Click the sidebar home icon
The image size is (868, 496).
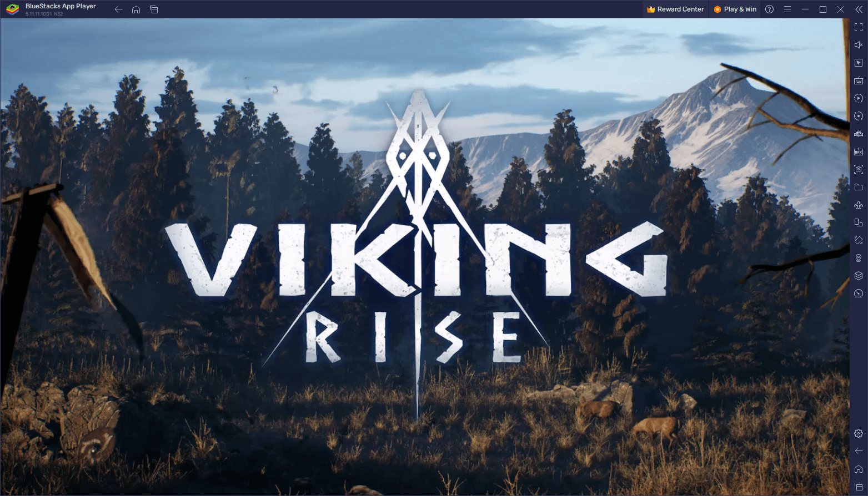click(x=859, y=468)
